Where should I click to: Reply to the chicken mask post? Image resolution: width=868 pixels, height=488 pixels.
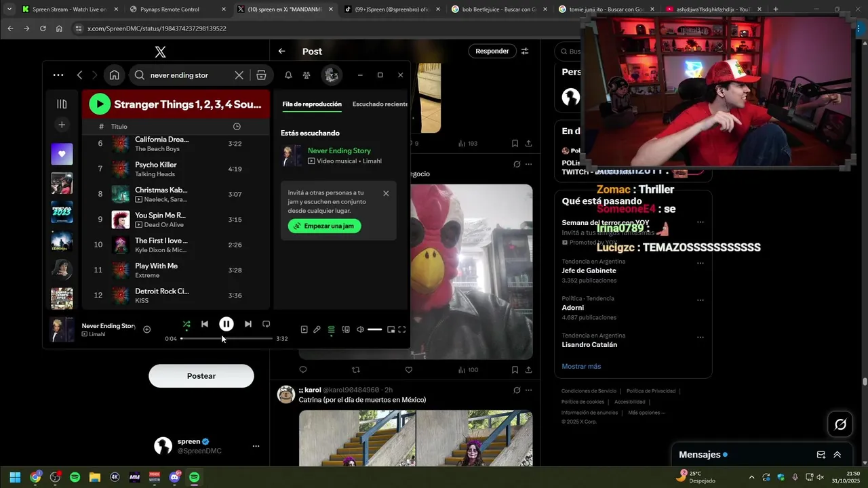(303, 369)
